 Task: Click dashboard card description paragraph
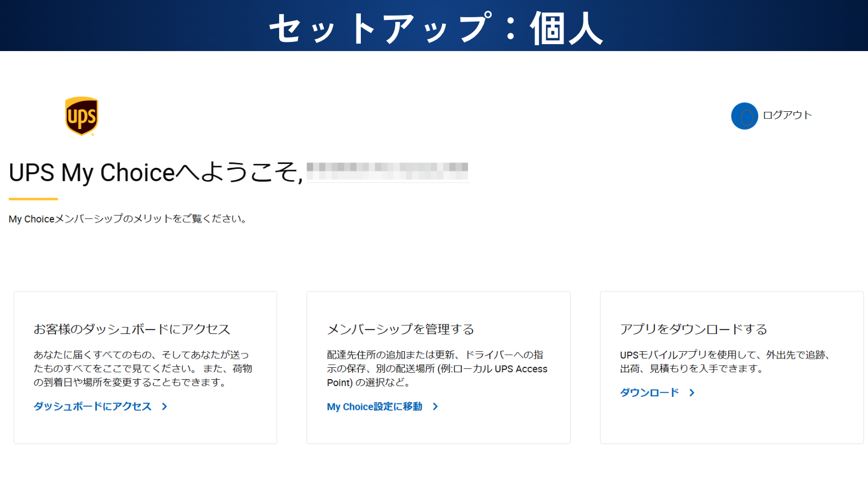coord(143,368)
